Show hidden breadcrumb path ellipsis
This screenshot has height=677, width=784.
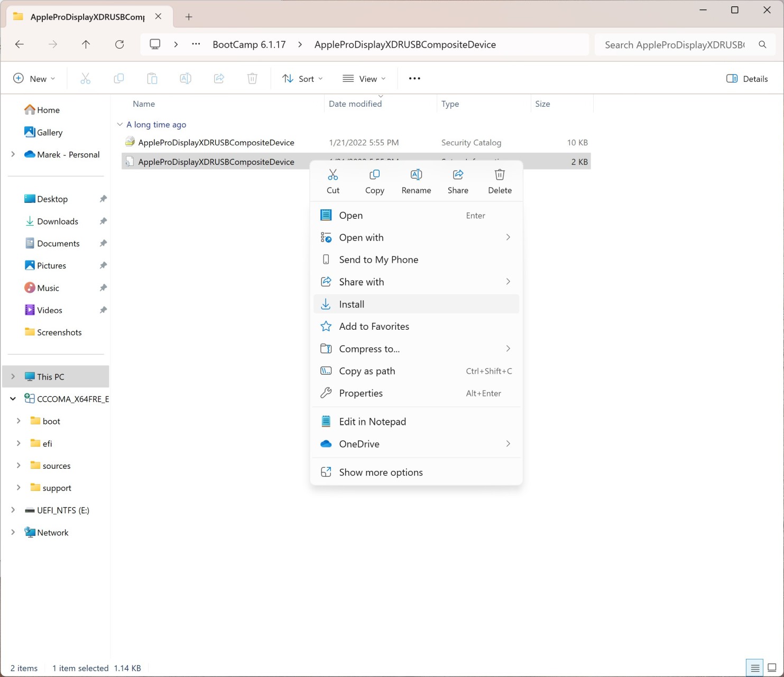[196, 44]
